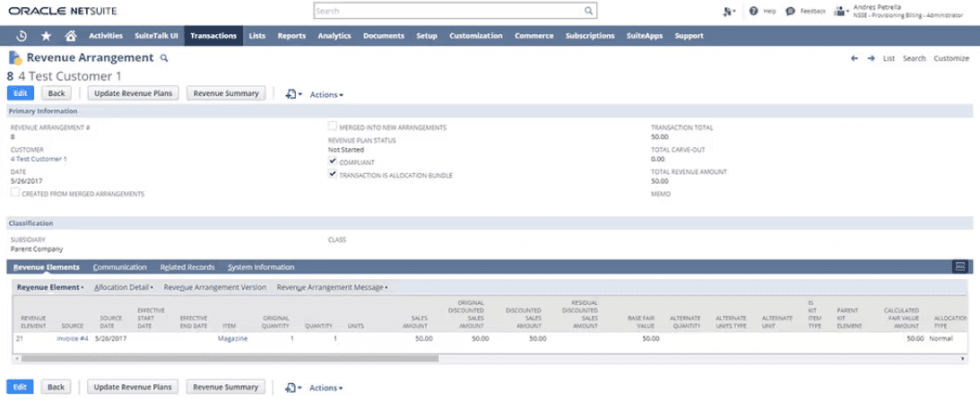Go to previous record with left arrow
This screenshot has height=410, width=980.
pos(854,58)
